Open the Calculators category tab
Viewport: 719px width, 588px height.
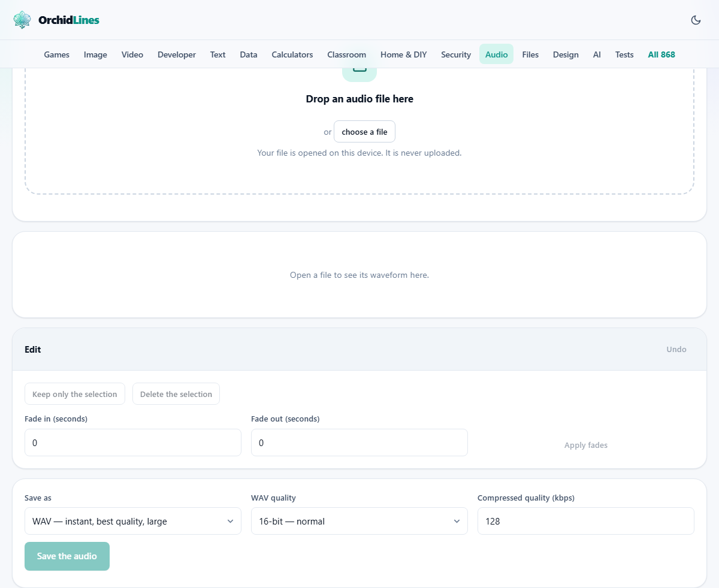(292, 54)
